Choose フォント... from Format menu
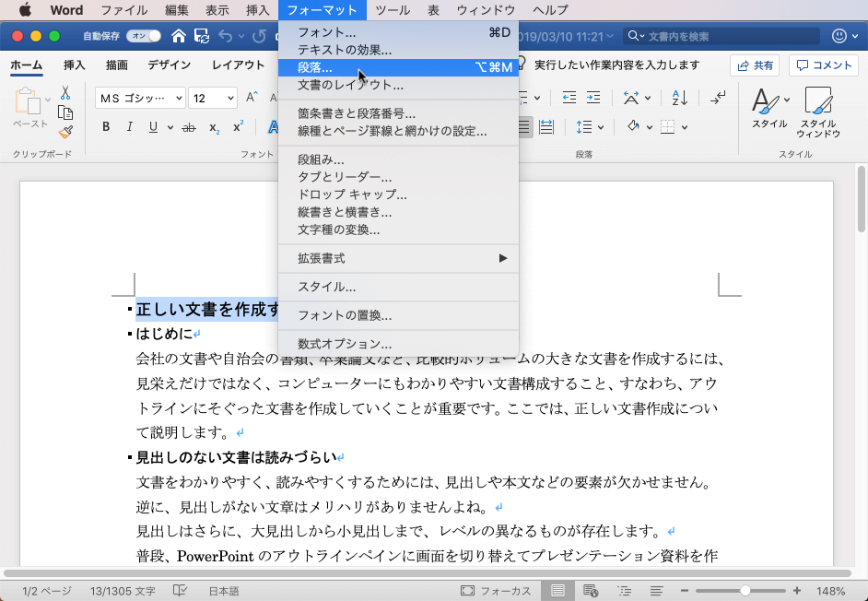 (x=399, y=32)
